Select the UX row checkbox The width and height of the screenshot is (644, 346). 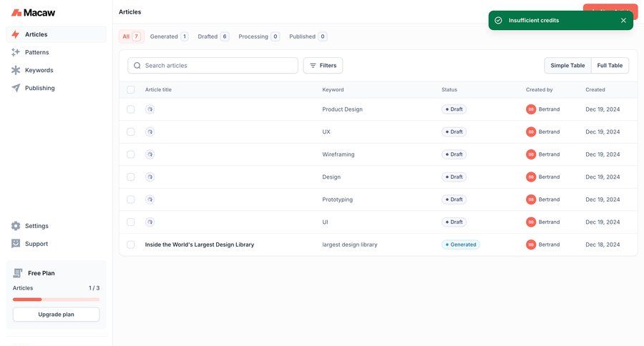(x=131, y=132)
